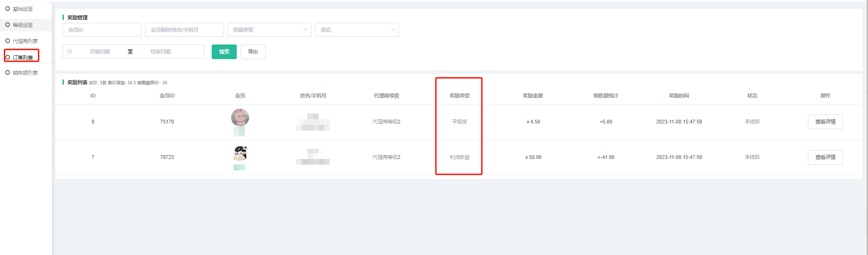Click the green 搜索 button
Screen dimensions: 868x255
(x=224, y=52)
